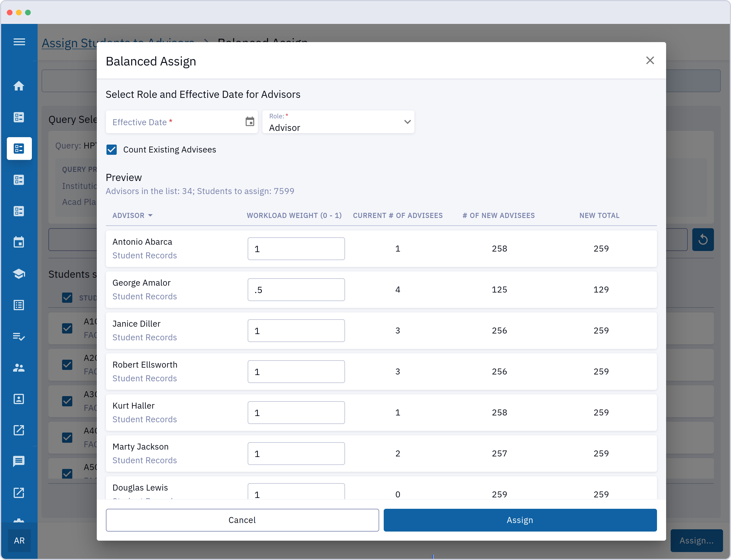Open the Role dropdown
This screenshot has width=731, height=560.
coord(338,122)
